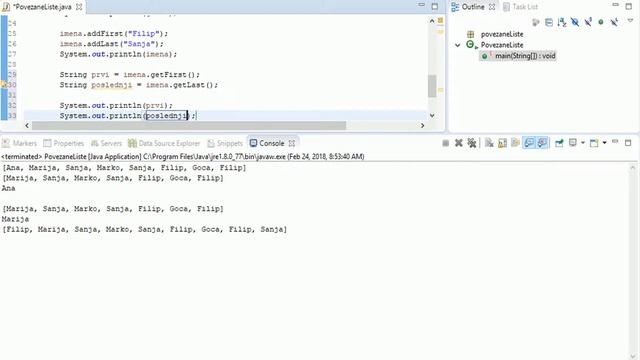Click String prvi = imena.getFirst() line
The image size is (640, 360).
coord(129,75)
